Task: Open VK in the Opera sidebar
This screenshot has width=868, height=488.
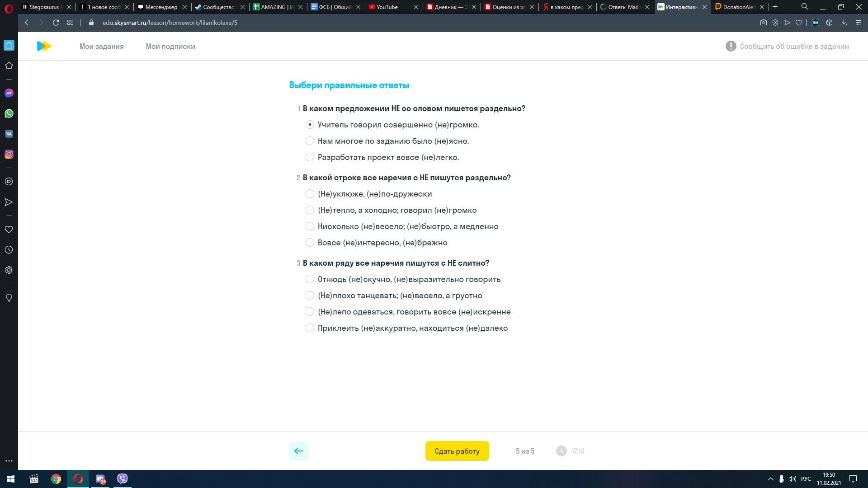Action: point(9,134)
